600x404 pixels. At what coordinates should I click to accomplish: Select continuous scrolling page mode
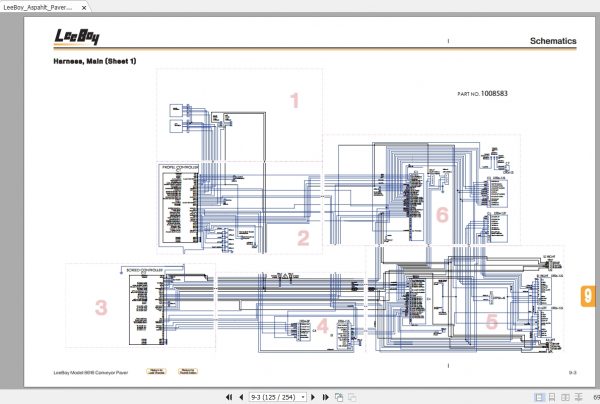coord(552,397)
